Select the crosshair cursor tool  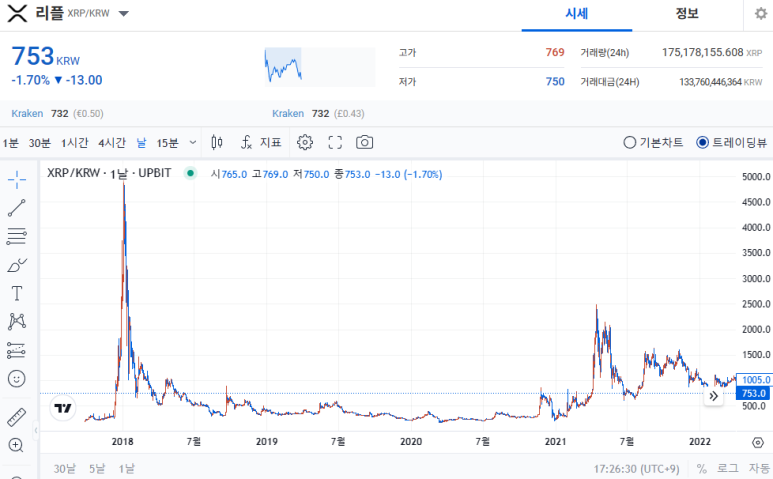tap(17, 179)
